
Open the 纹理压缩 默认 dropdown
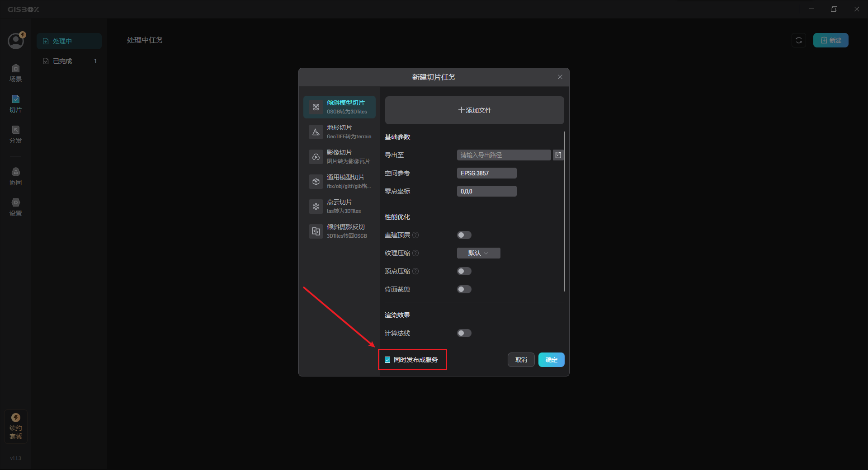tap(479, 253)
